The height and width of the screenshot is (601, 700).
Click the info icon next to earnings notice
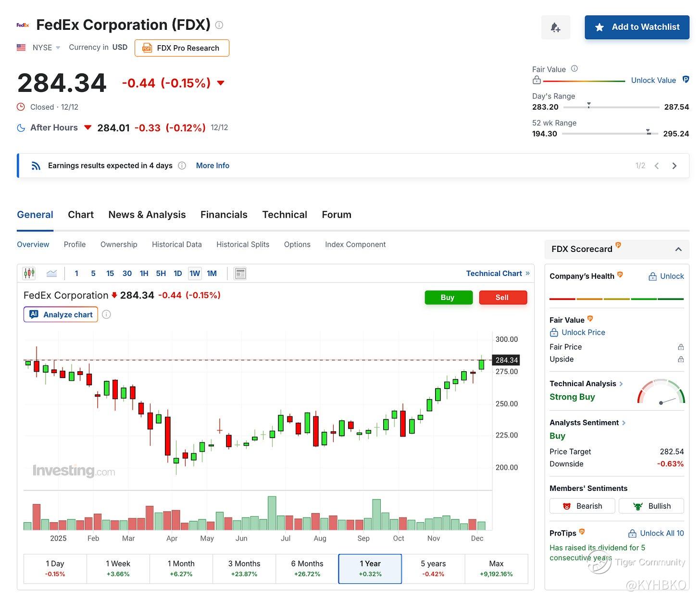pyautogui.click(x=182, y=166)
